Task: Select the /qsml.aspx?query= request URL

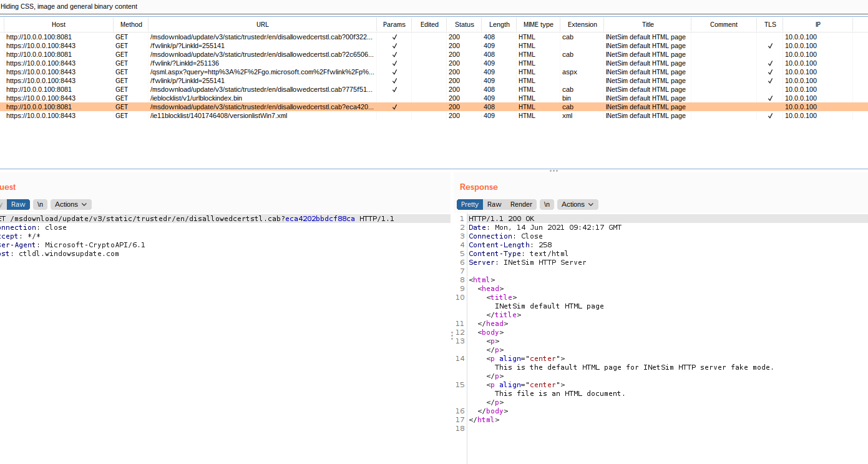Action: [x=262, y=72]
